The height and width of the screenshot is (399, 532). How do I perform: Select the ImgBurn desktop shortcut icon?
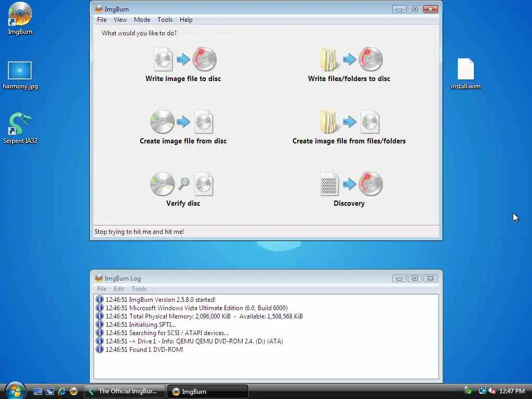20,18
